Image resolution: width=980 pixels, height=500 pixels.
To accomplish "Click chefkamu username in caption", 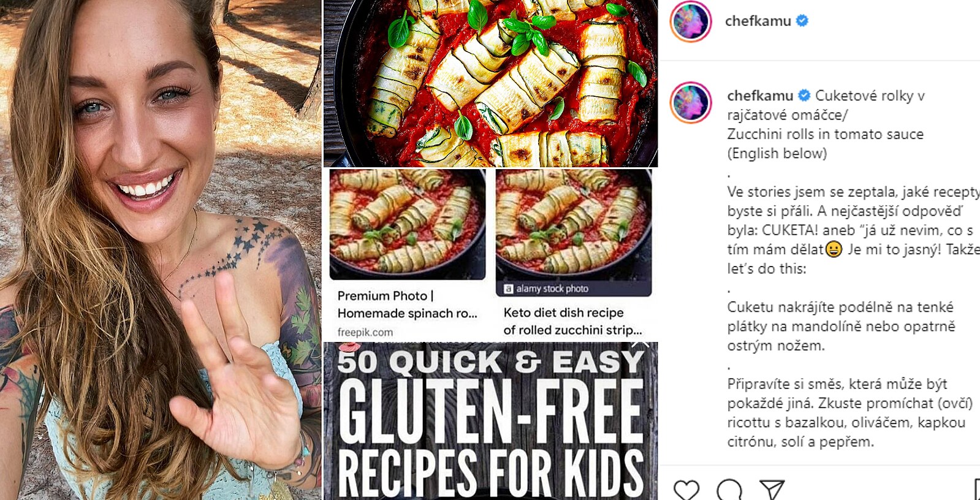I will [x=760, y=96].
